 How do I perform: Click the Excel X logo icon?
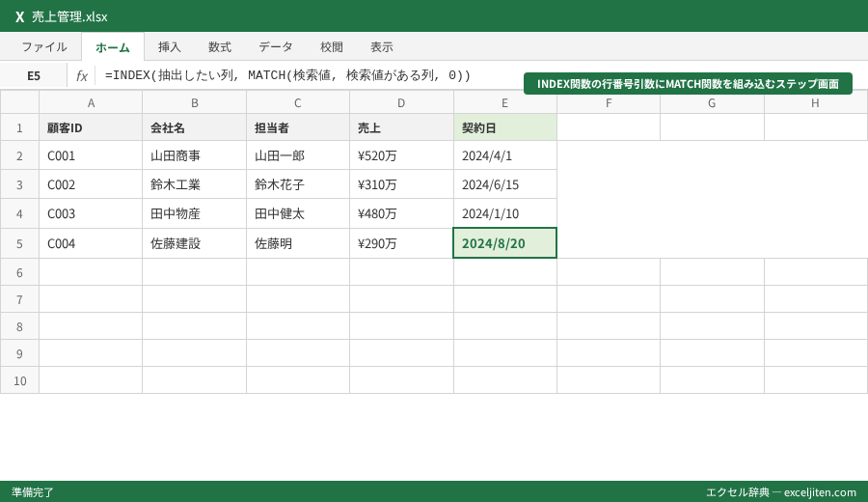tap(20, 16)
